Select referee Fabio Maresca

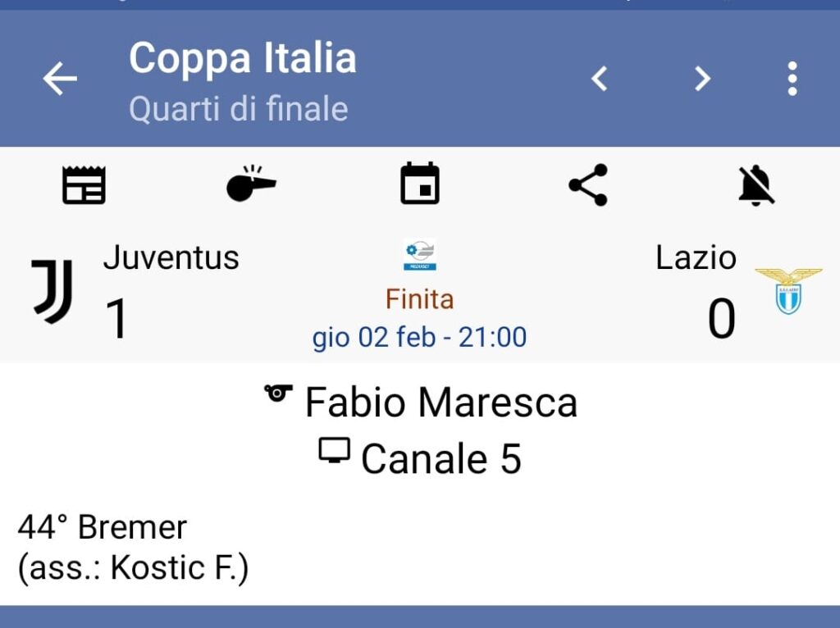point(441,403)
